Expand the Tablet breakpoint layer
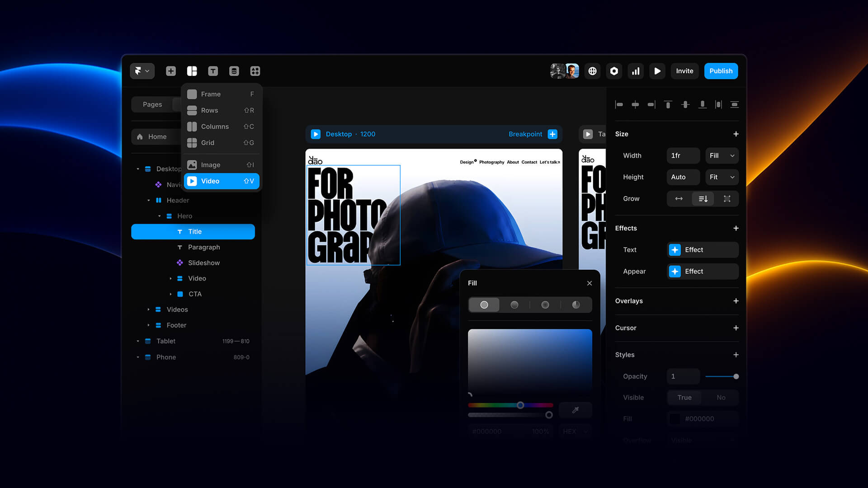The height and width of the screenshot is (488, 868). coord(138,341)
